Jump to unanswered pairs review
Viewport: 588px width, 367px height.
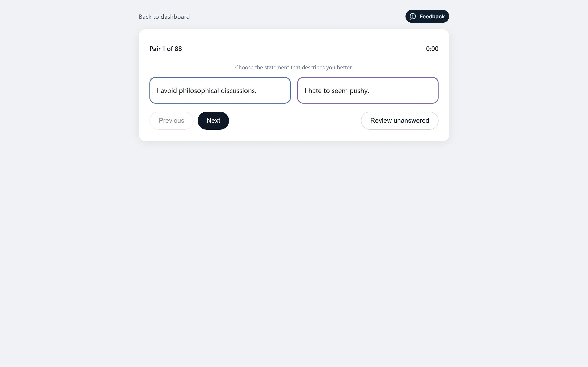[x=399, y=121]
